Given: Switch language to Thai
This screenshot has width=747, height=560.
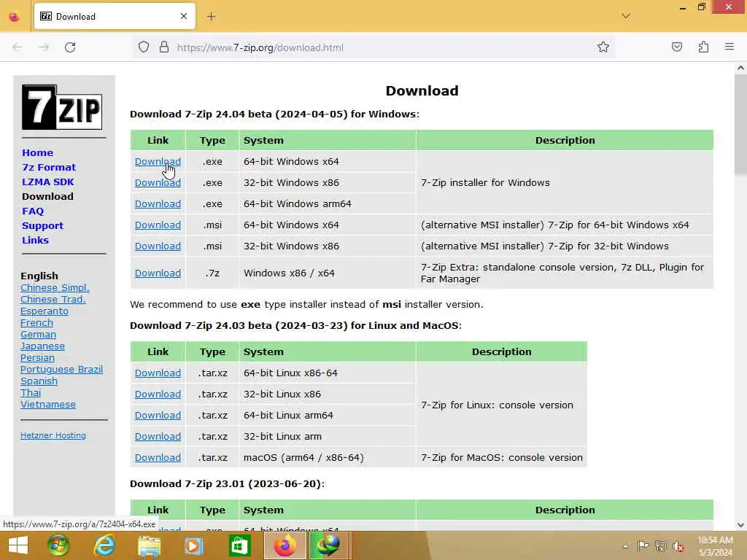Looking at the screenshot, I should (31, 393).
